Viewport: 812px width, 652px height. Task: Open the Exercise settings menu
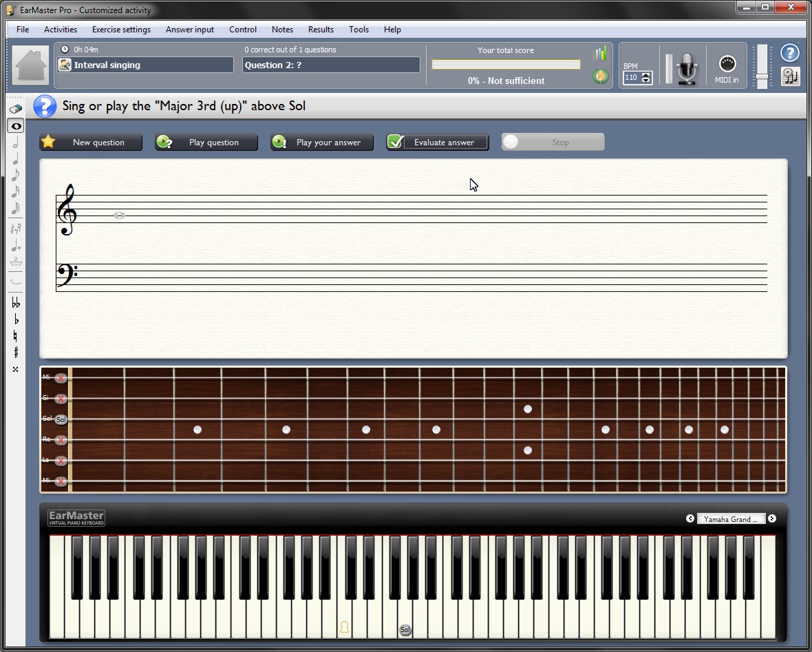point(121,30)
